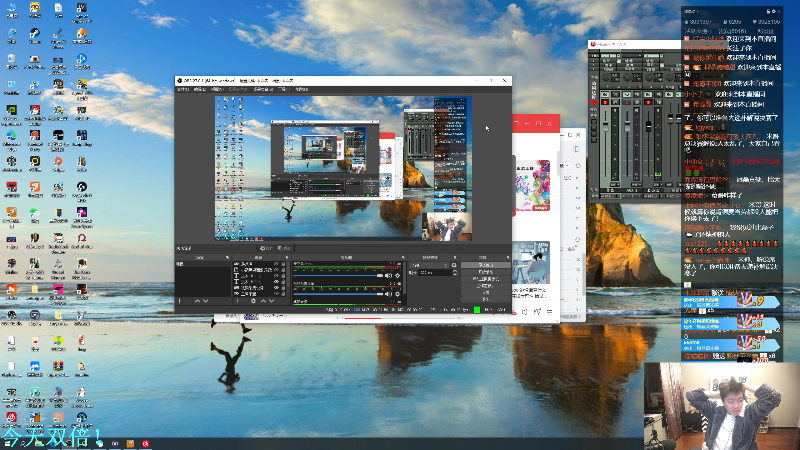Toggle lock icon of first text source
This screenshot has height=450, width=800.
click(x=283, y=276)
